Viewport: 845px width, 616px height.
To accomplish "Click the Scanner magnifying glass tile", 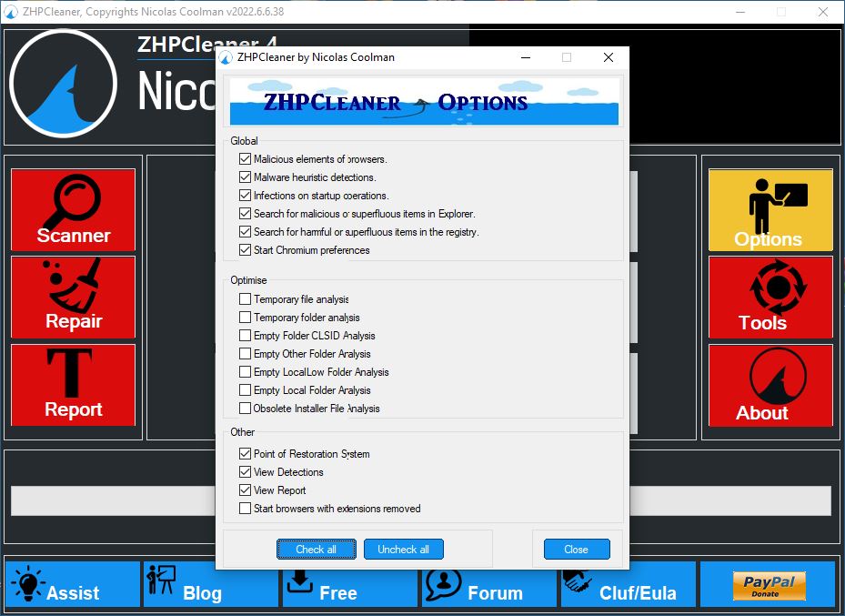I will [74, 209].
